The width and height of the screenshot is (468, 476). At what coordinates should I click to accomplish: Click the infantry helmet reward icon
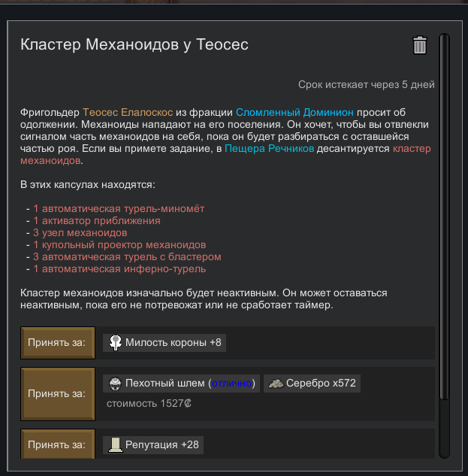coord(114,384)
